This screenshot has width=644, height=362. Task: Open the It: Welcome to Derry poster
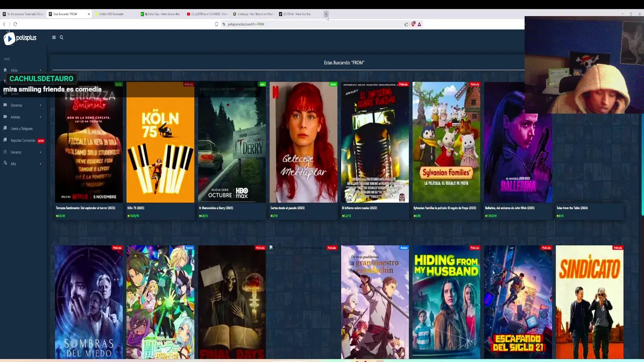[232, 142]
